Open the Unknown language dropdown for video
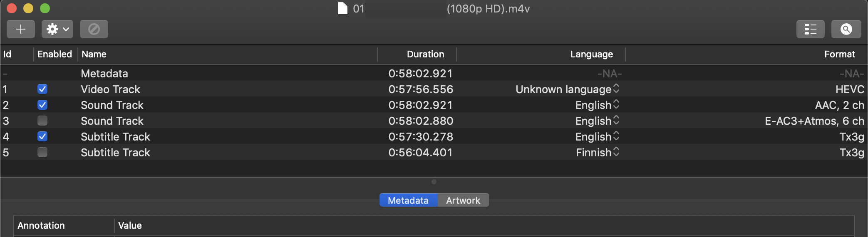Image resolution: width=868 pixels, height=237 pixels. [568, 89]
